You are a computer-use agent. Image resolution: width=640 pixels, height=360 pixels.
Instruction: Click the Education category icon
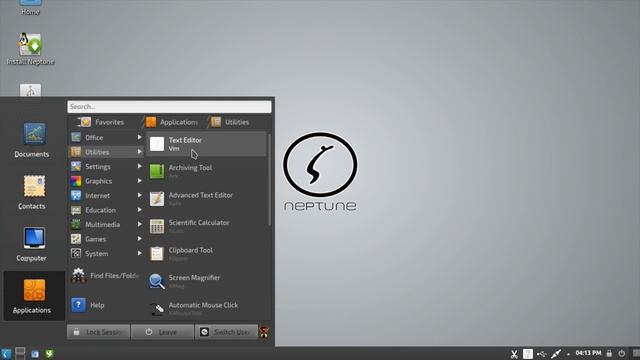point(76,210)
